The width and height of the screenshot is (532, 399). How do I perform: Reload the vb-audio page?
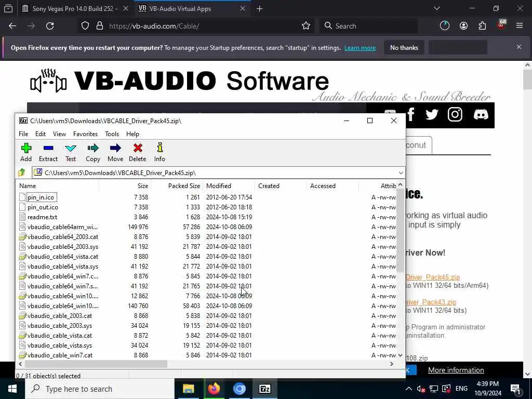[x=50, y=26]
